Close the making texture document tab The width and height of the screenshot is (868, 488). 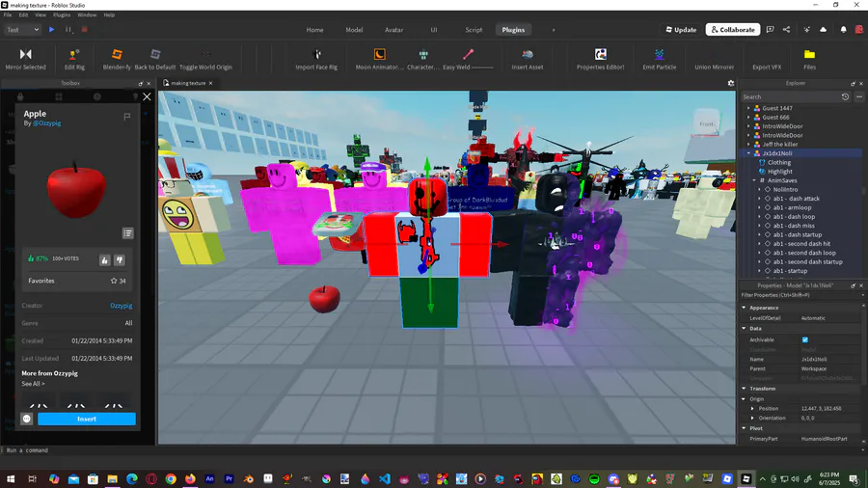coord(210,83)
